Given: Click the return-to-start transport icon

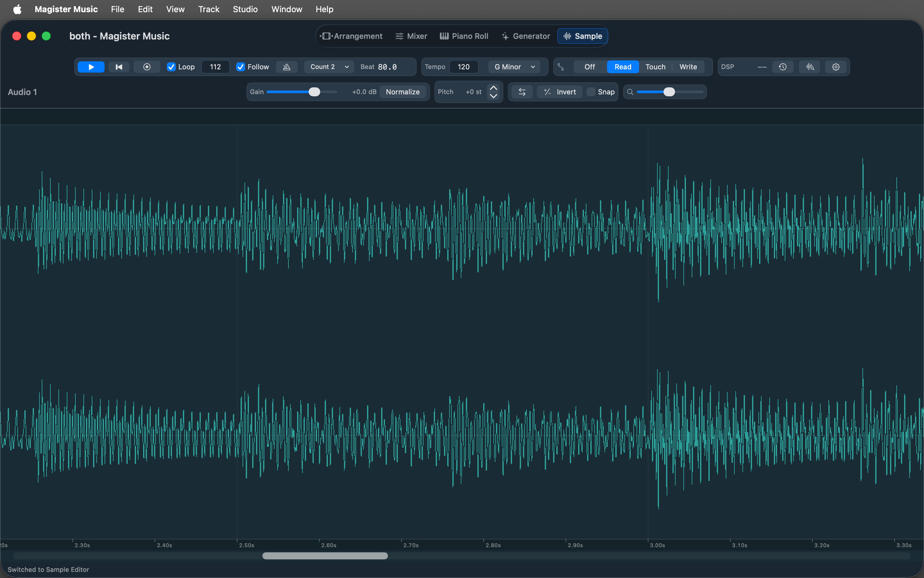Looking at the screenshot, I should coord(119,67).
